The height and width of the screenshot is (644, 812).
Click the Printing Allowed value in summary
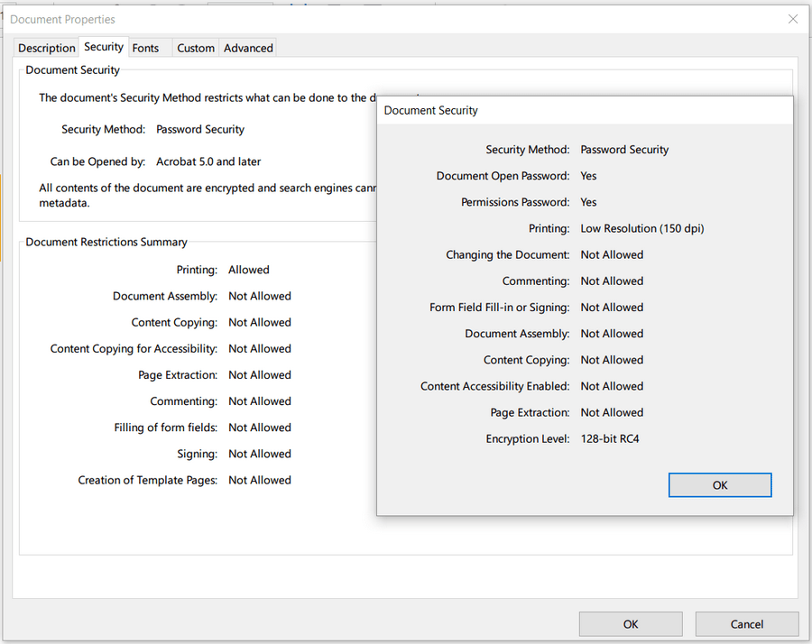point(249,270)
